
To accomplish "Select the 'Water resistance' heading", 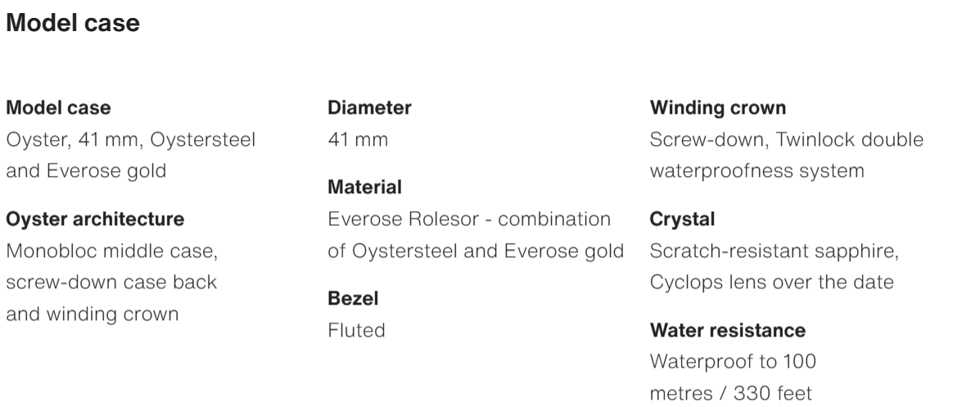I will click(x=727, y=330).
